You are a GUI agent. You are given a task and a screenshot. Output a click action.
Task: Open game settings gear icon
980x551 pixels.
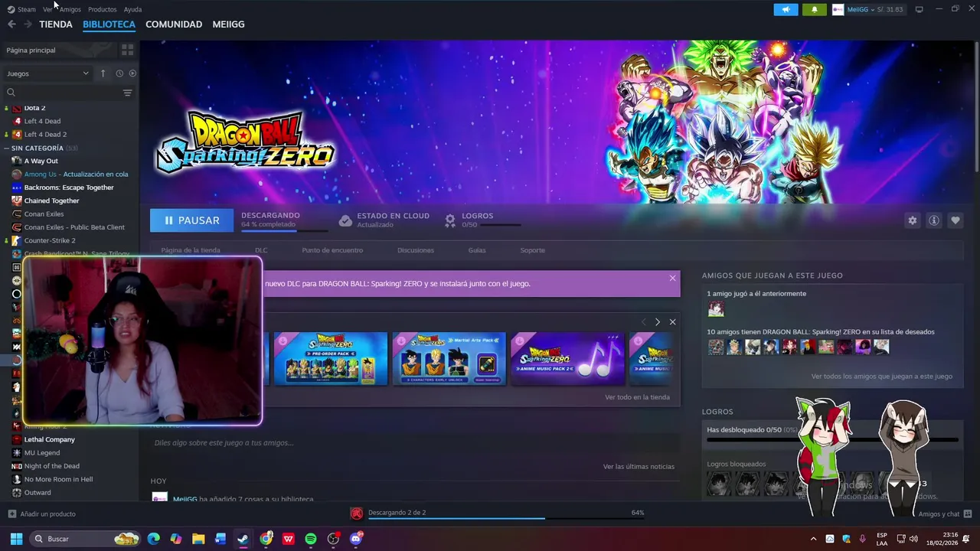(912, 220)
